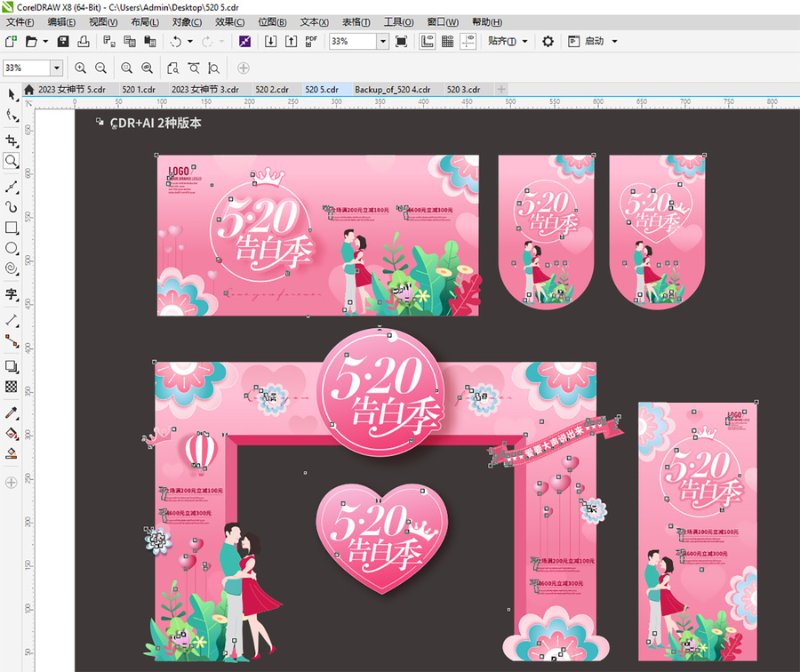800x672 pixels.
Task: Click the Paste icon
Action: pyautogui.click(x=150, y=41)
